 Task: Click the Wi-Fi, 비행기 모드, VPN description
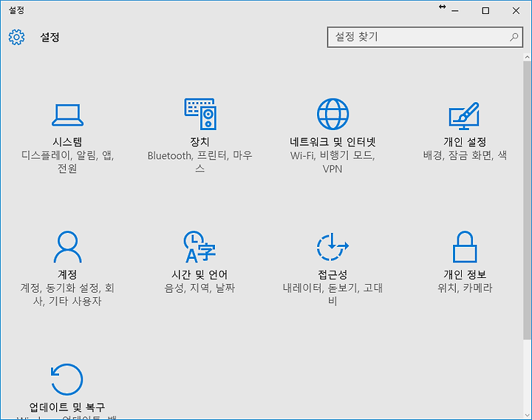(x=332, y=162)
